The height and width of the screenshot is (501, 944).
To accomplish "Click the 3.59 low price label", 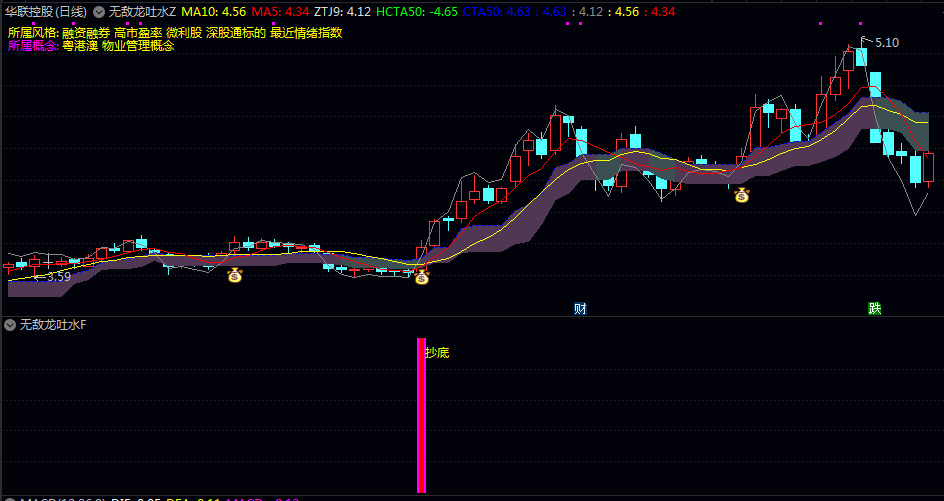I will [x=59, y=277].
